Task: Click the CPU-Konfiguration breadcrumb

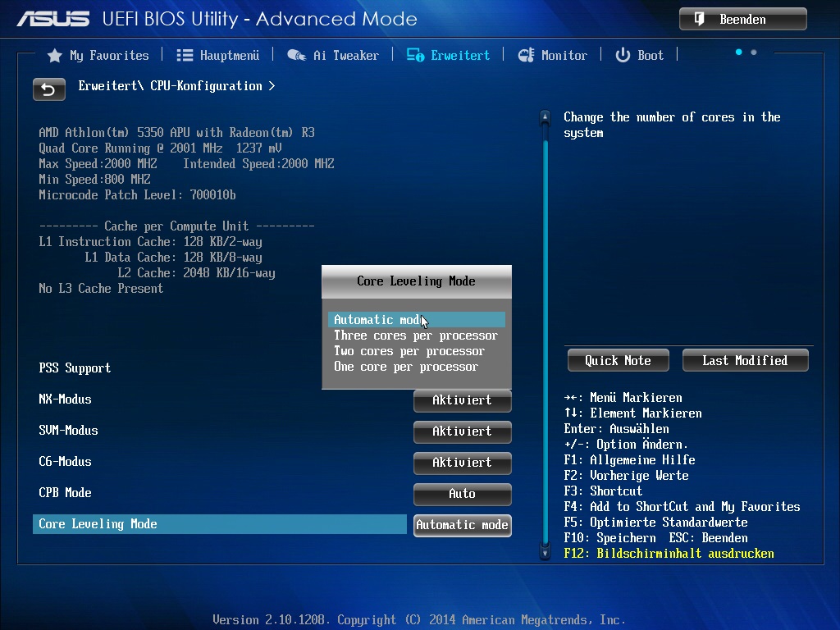Action: coord(206,86)
